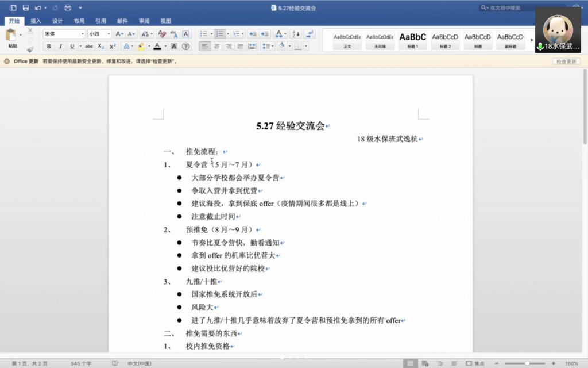Click the Print icon in quick access toolbar

pos(68,7)
